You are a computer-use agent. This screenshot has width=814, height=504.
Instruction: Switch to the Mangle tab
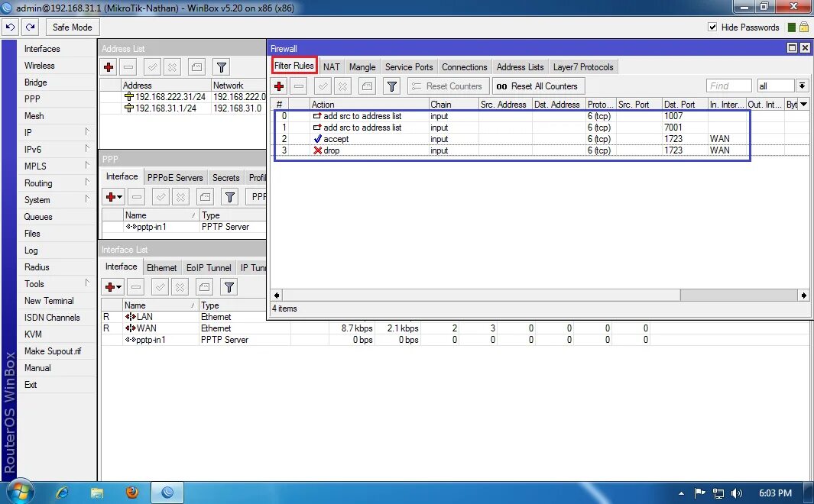click(362, 67)
